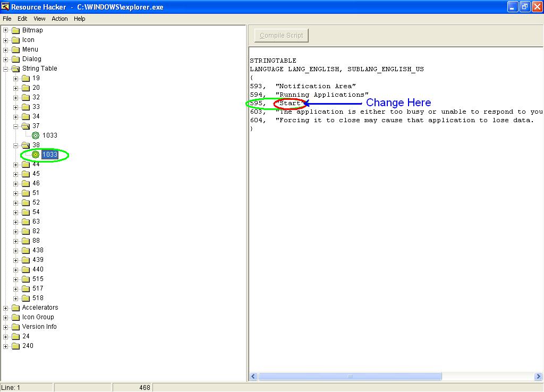Select folder icon for string 438
The height and width of the screenshot is (392, 544).
pos(25,251)
